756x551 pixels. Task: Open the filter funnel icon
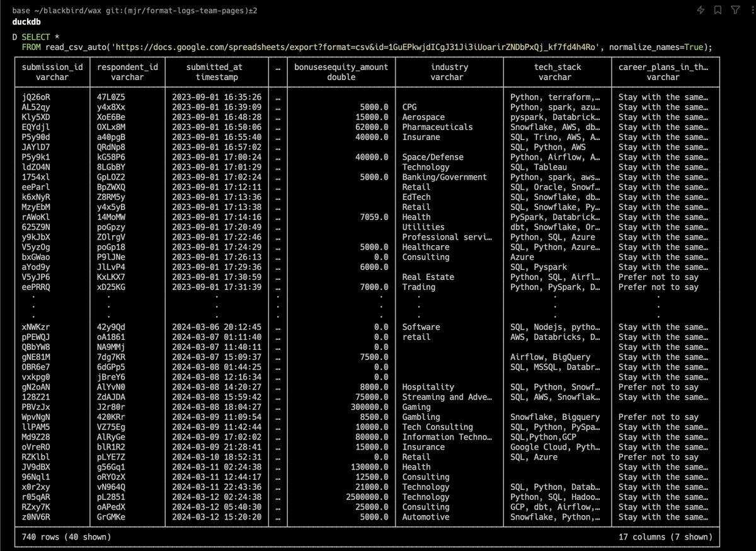click(735, 9)
